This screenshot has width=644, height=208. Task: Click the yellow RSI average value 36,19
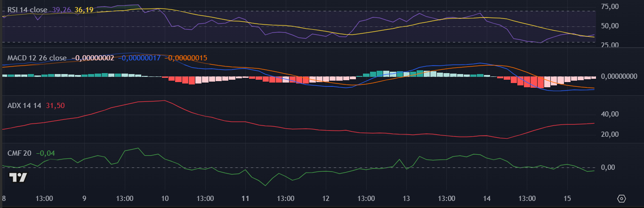click(x=84, y=9)
